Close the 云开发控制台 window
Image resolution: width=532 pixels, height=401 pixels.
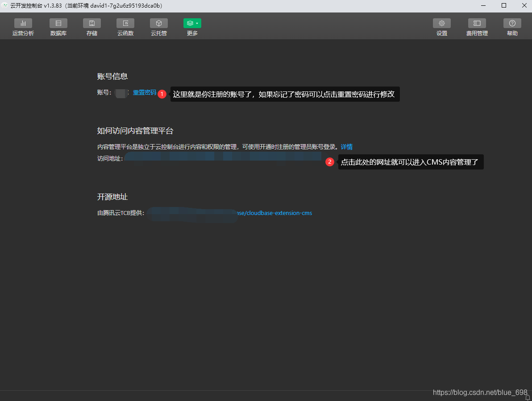524,5
